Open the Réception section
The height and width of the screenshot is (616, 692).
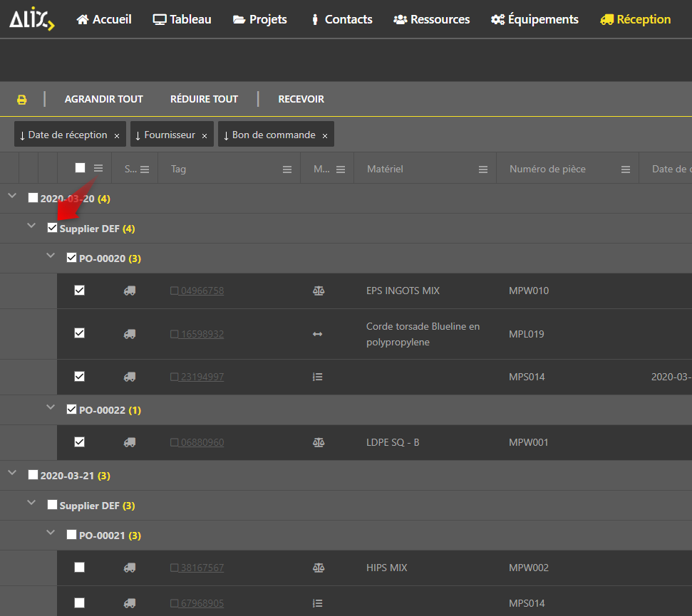coord(636,19)
